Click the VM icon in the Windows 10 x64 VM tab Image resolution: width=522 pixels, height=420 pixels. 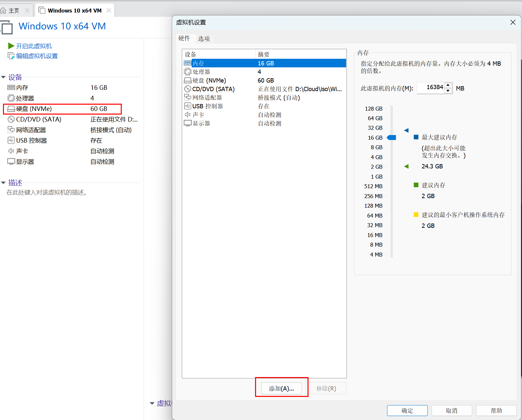(x=42, y=10)
